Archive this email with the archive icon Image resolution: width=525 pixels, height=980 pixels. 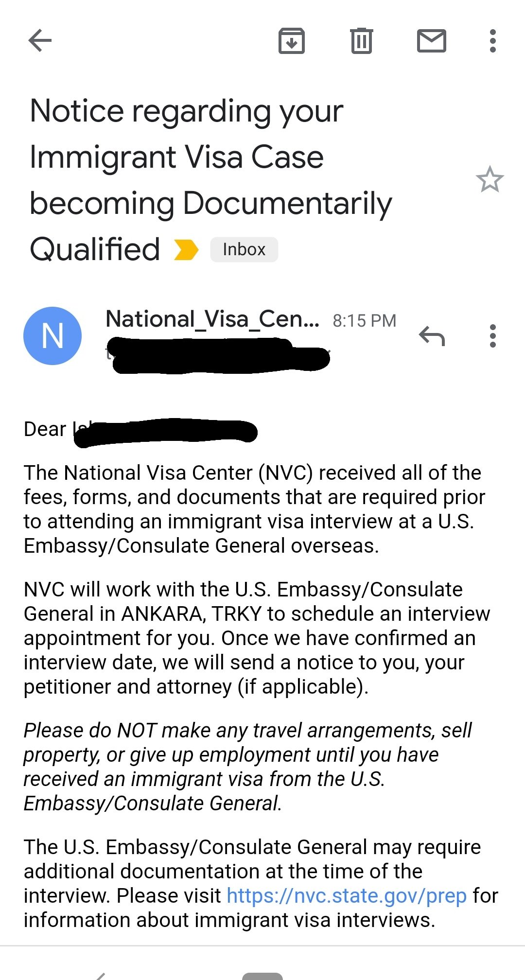[x=291, y=41]
